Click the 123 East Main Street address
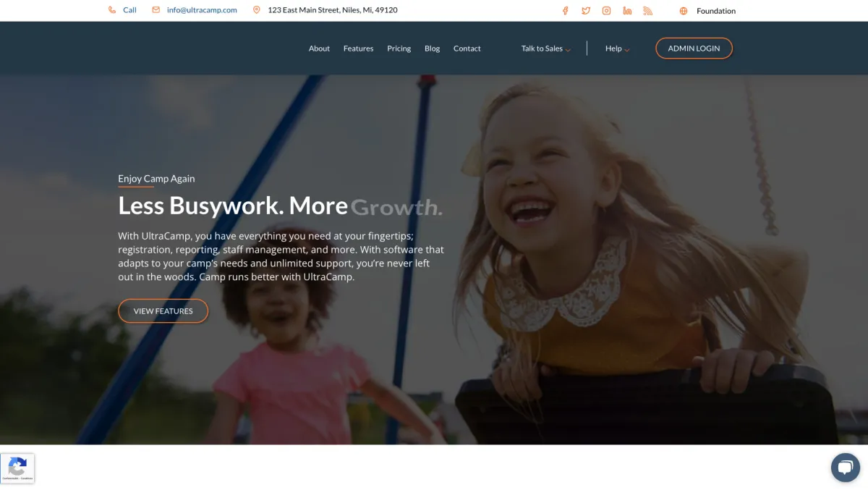 pyautogui.click(x=333, y=10)
